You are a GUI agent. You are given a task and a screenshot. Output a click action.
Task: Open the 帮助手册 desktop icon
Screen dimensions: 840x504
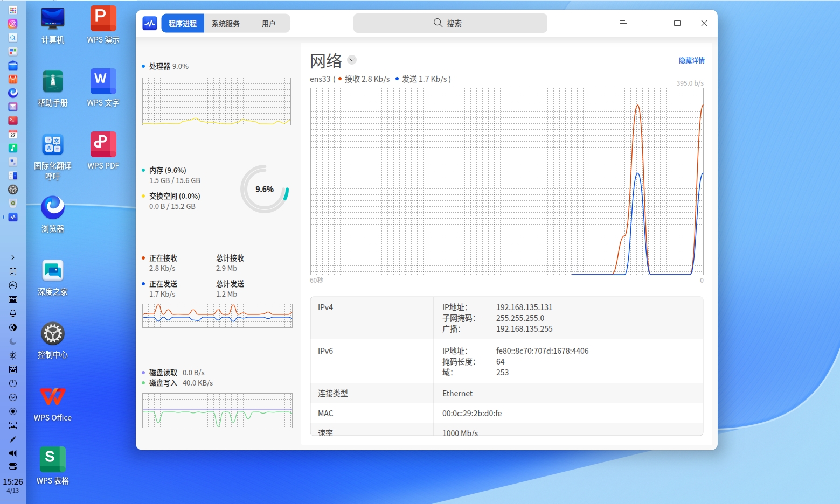click(53, 88)
